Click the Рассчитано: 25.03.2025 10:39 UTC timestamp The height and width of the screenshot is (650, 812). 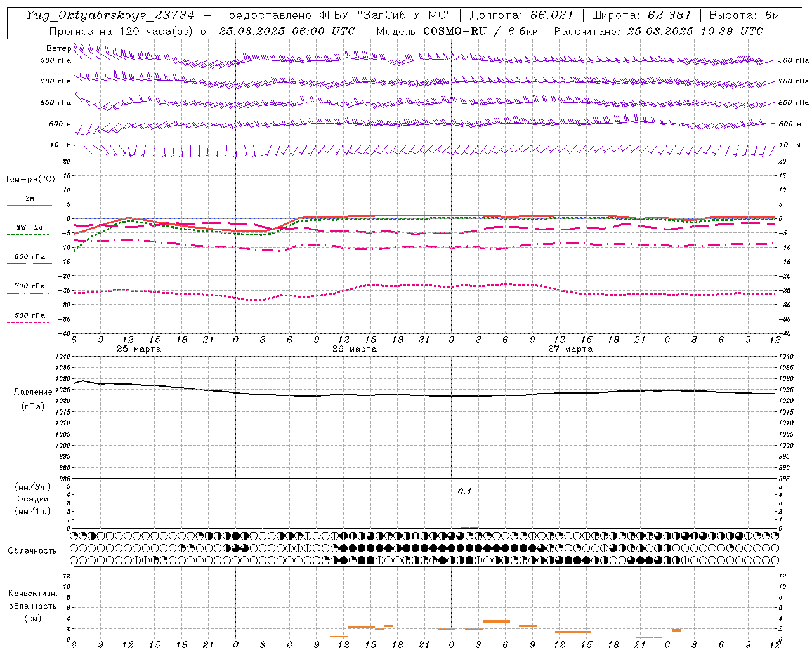click(658, 31)
